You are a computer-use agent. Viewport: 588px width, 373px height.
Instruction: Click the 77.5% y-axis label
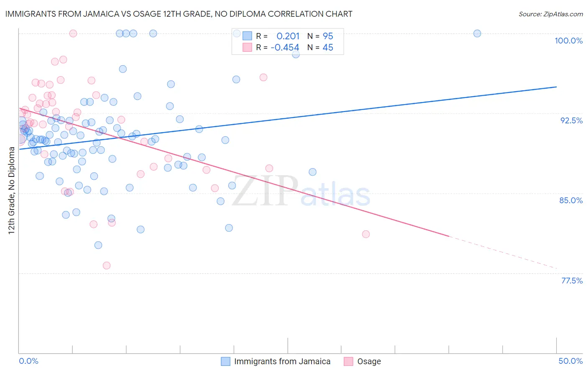click(572, 281)
